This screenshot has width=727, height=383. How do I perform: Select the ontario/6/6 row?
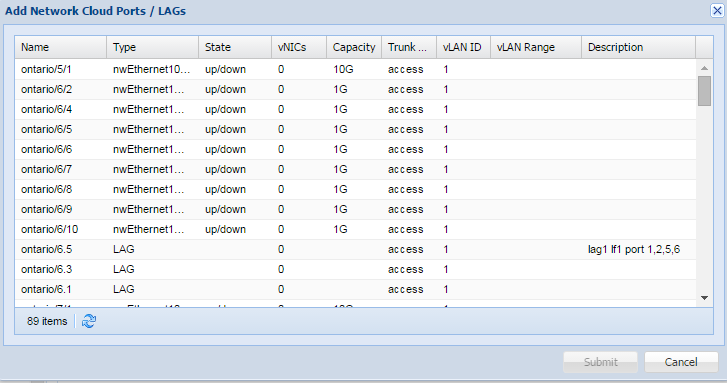pos(355,149)
